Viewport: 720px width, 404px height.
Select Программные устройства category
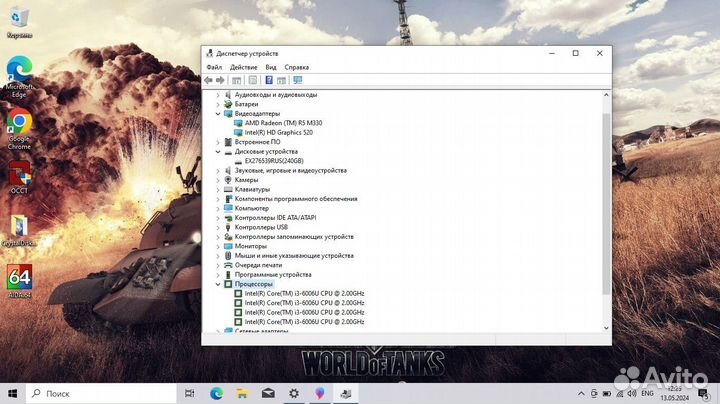[273, 275]
